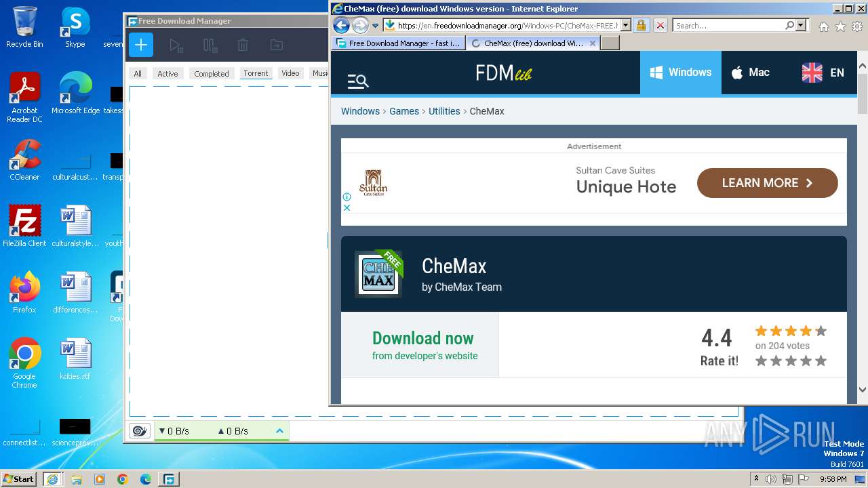Open File Explorer from the taskbar
The image size is (868, 488).
(77, 479)
